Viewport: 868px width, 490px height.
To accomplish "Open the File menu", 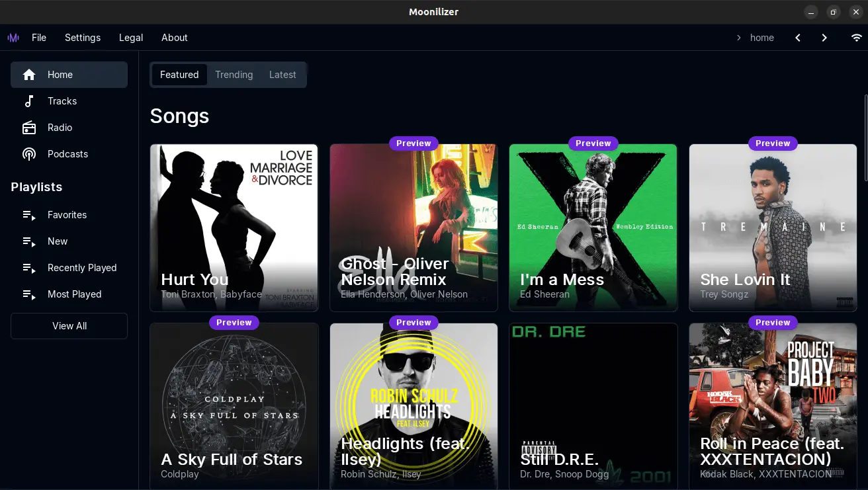I will (39, 38).
